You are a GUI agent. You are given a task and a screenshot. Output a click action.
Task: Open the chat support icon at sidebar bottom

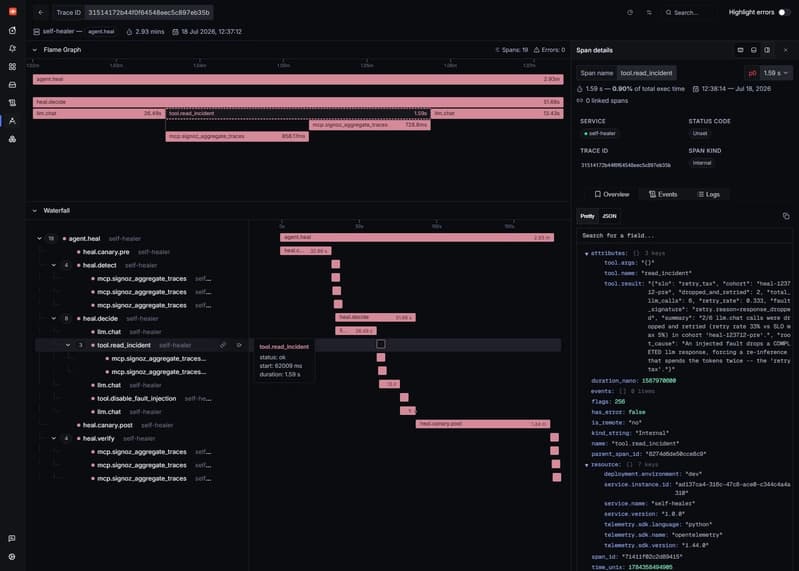(12, 538)
